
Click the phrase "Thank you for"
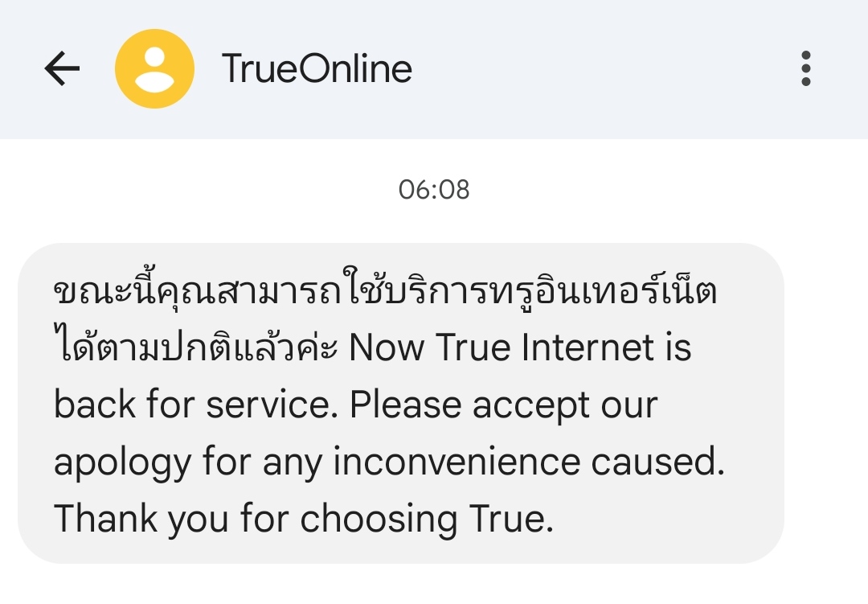pyautogui.click(x=170, y=520)
